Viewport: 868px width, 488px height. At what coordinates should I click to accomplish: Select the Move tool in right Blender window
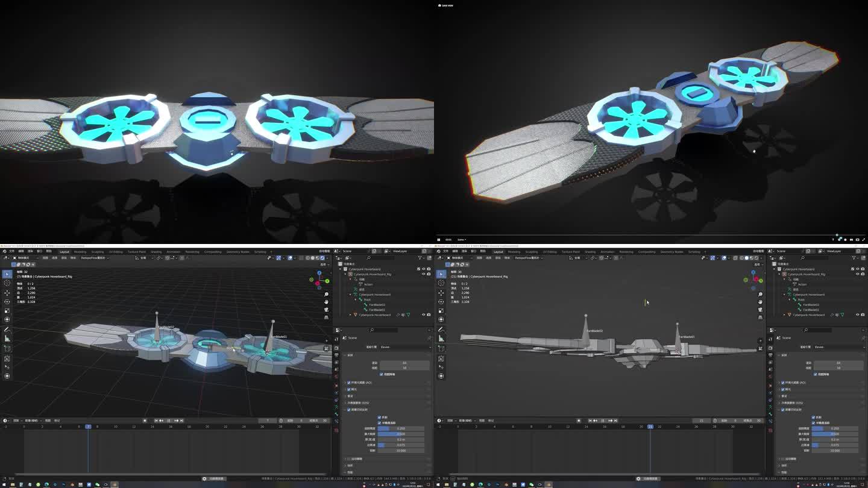click(441, 293)
